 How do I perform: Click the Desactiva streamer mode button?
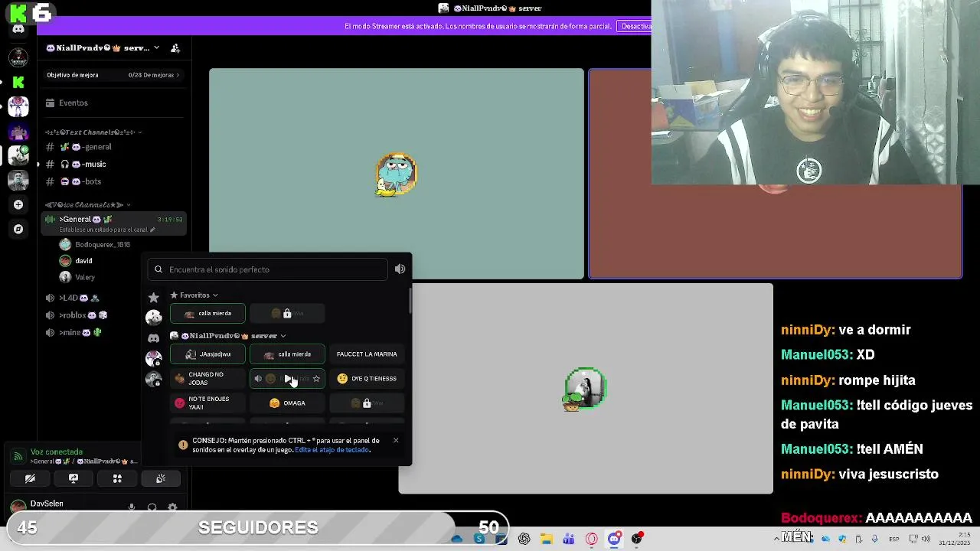pos(635,26)
